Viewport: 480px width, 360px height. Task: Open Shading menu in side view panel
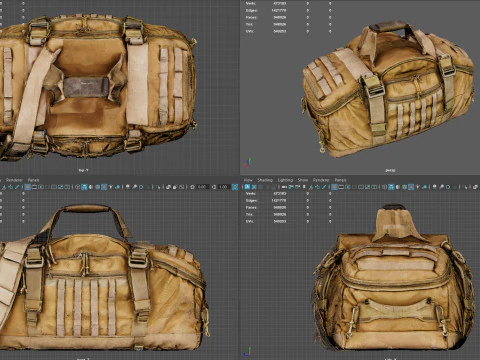click(265, 180)
